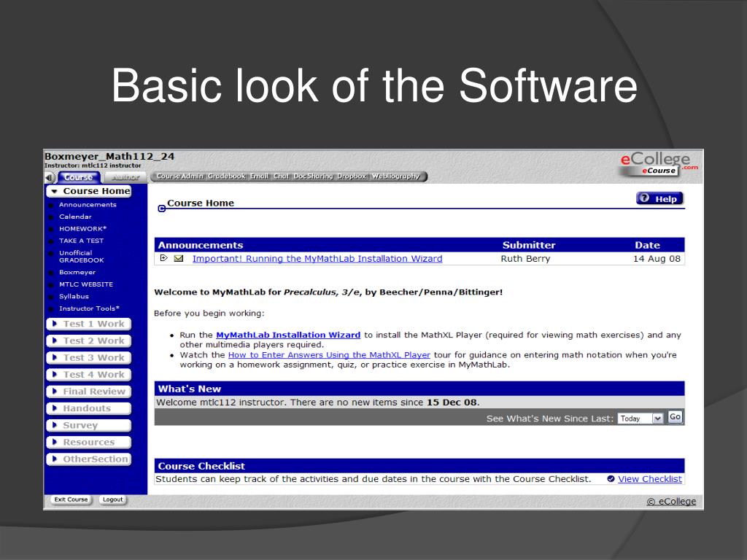Image resolution: width=747 pixels, height=560 pixels.
Task: Open Announcements in the sidebar
Action: [88, 205]
